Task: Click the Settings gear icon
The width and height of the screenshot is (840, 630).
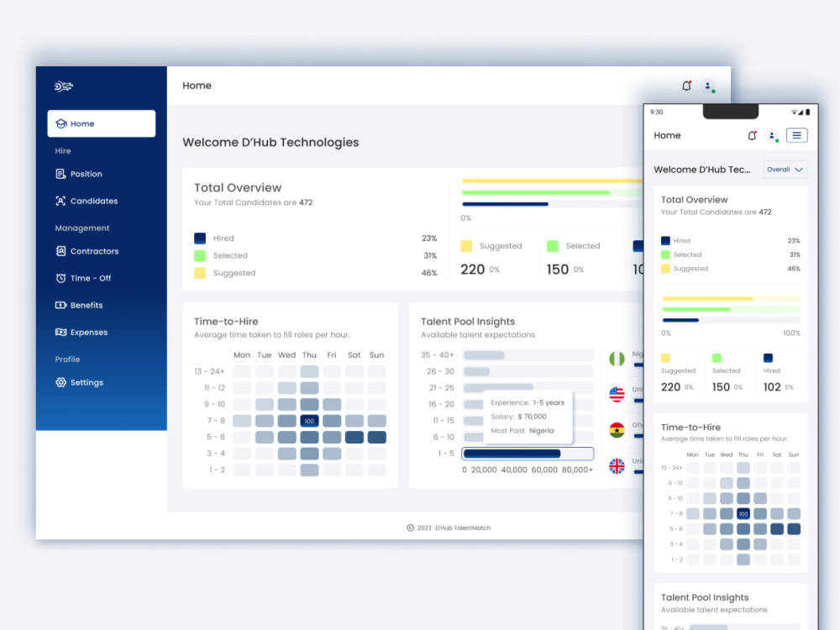Action: [60, 382]
